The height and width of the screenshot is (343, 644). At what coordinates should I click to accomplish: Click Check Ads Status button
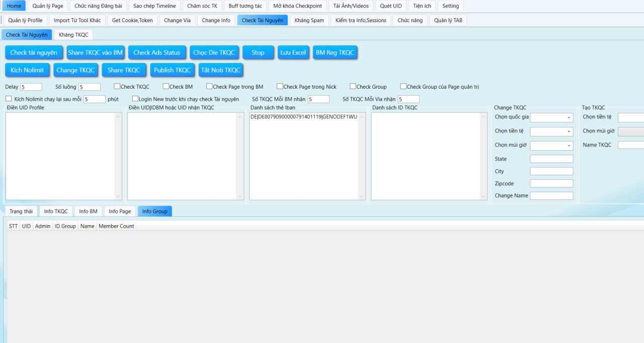coord(156,53)
